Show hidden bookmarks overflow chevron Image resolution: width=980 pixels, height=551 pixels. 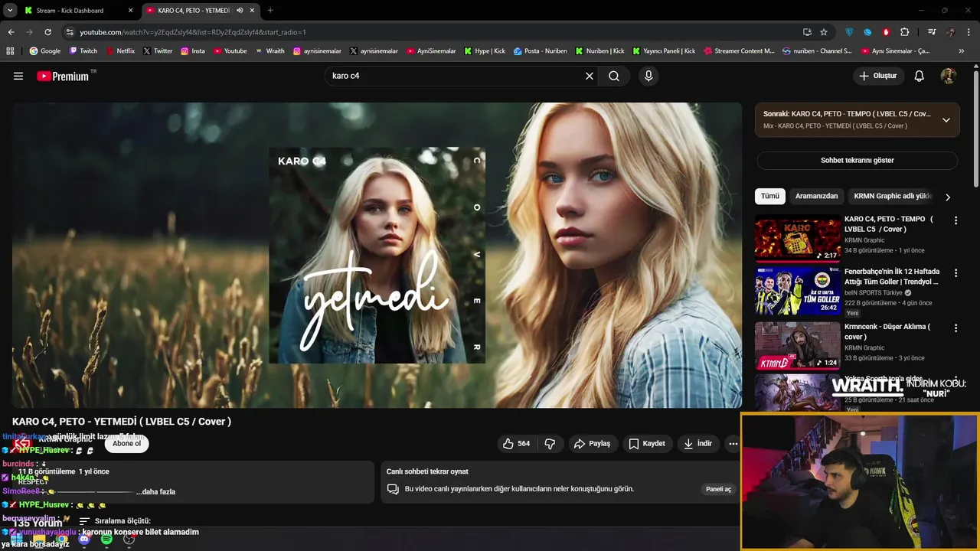(x=962, y=51)
